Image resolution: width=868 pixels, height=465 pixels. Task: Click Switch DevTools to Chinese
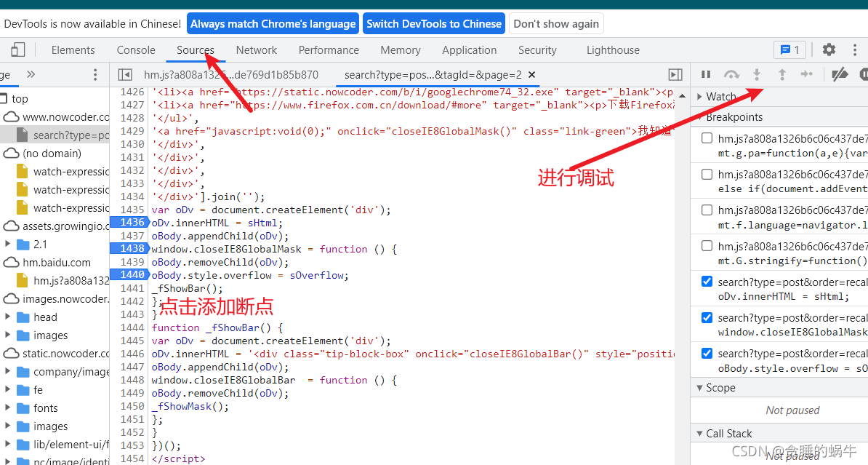point(434,24)
